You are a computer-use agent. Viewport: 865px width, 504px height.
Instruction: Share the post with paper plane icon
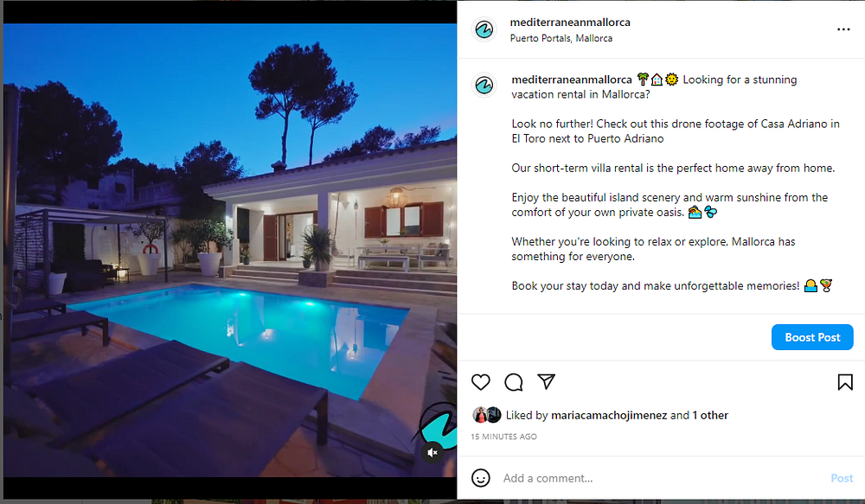[x=546, y=381]
